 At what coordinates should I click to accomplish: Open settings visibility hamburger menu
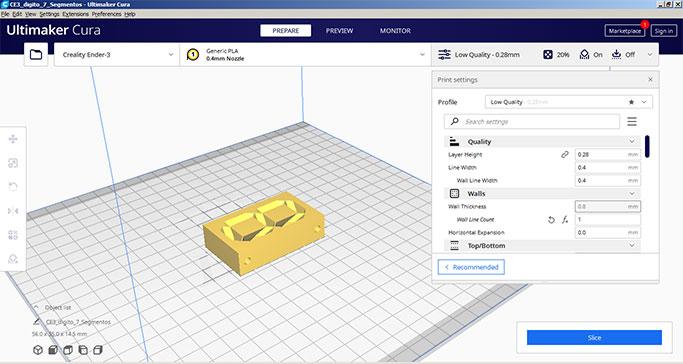[632, 121]
